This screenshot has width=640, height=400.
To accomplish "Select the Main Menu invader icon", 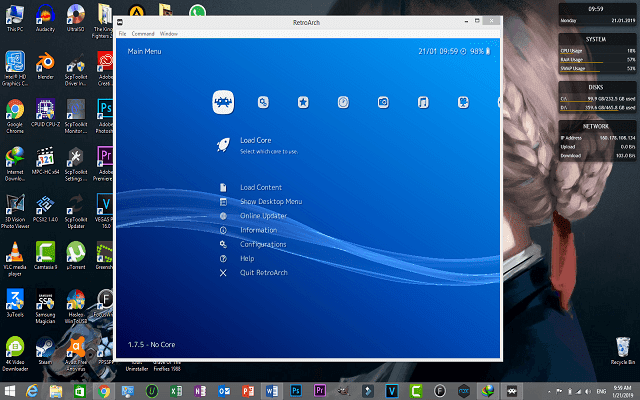I will [222, 101].
